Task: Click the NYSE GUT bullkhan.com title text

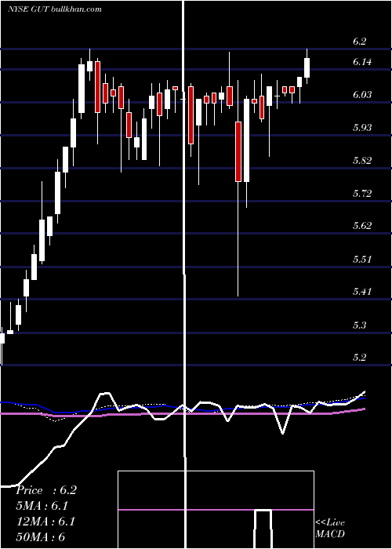Action: [x=55, y=9]
